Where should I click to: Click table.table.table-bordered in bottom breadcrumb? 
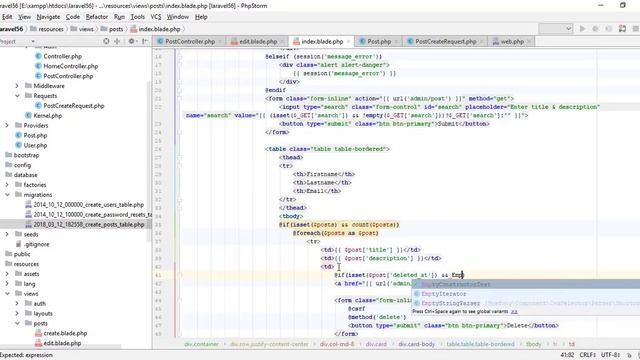point(480,344)
